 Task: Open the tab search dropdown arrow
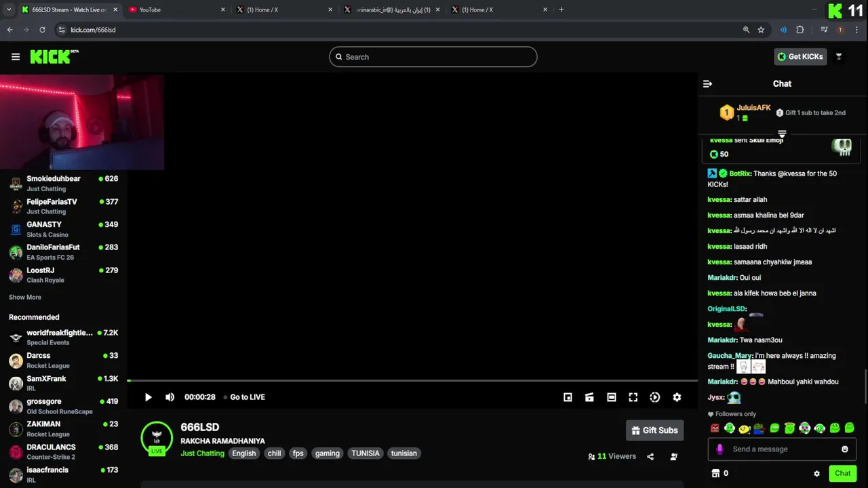pos(9,9)
